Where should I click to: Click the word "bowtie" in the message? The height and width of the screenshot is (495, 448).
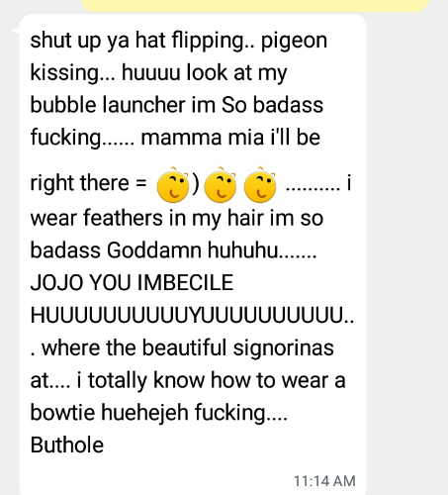(x=62, y=413)
